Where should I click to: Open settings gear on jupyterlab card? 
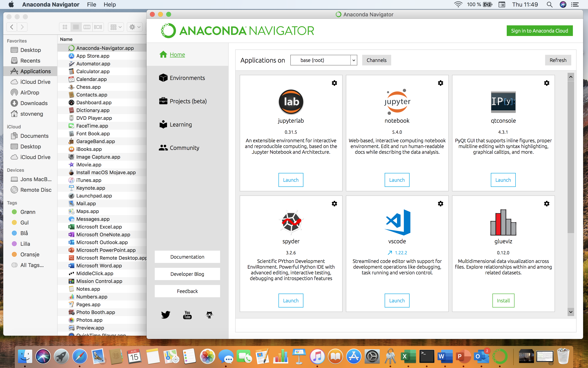(334, 83)
